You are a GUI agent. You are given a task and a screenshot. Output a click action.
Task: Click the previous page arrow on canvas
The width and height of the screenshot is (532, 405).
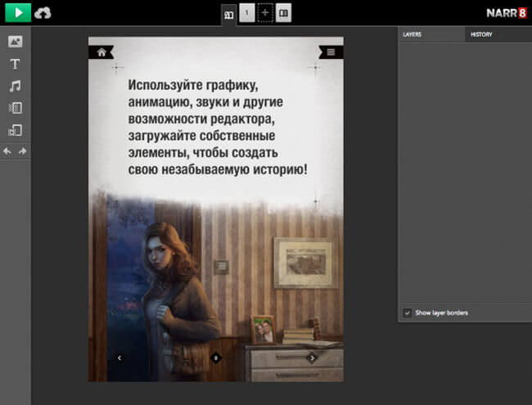coord(119,358)
